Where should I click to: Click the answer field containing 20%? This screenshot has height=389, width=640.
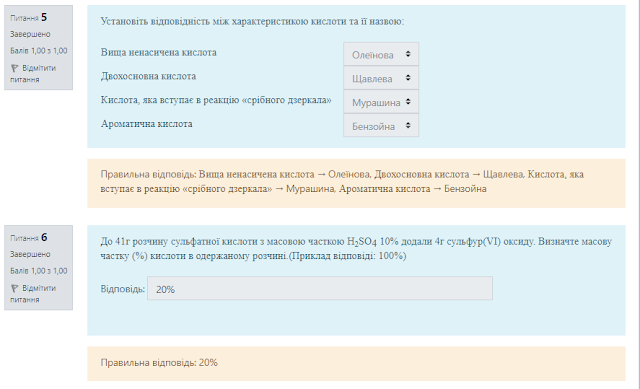click(x=320, y=289)
